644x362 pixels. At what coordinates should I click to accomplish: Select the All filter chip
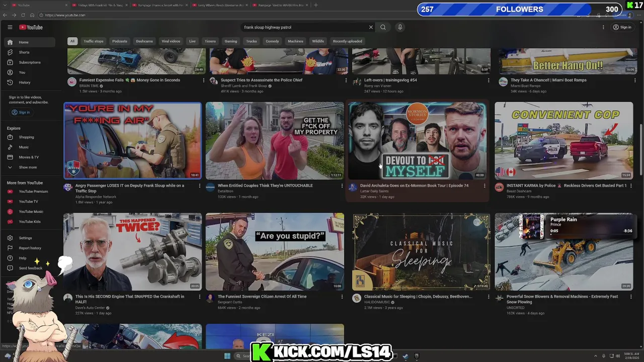pos(72,41)
